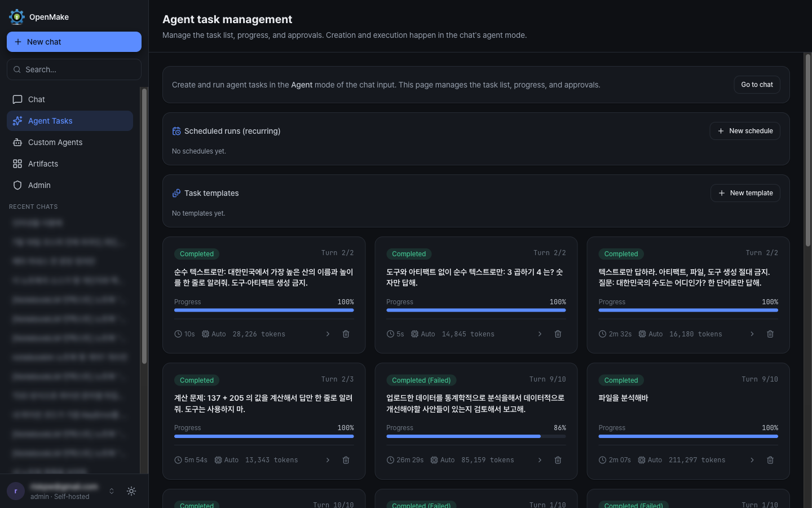
Task: Click '28,226 tokens' text
Action: (x=259, y=334)
